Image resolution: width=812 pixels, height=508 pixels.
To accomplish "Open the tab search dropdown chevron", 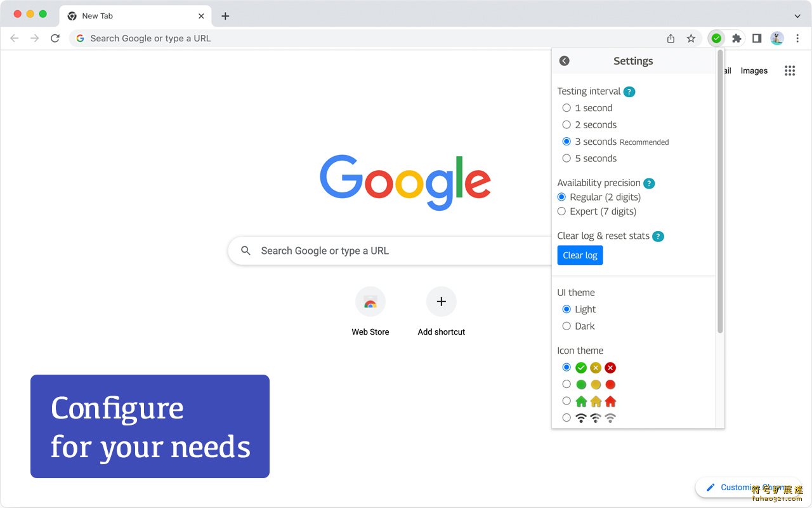I will [797, 16].
